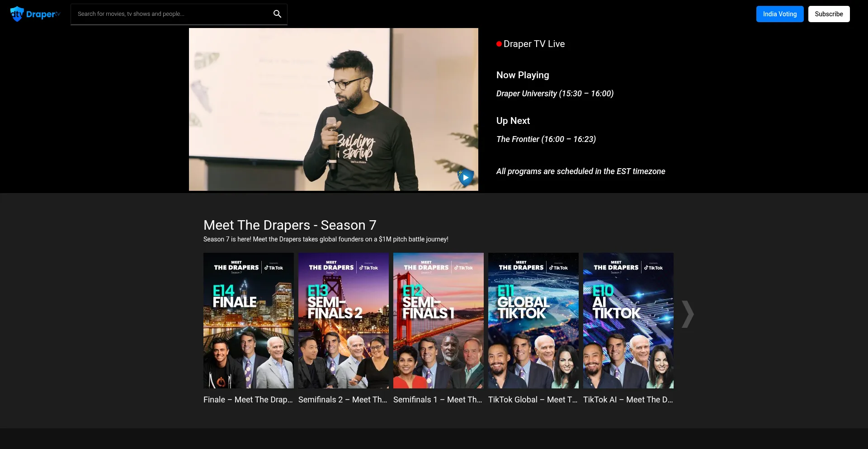Open the E10 AI TikTok poster

point(628,320)
